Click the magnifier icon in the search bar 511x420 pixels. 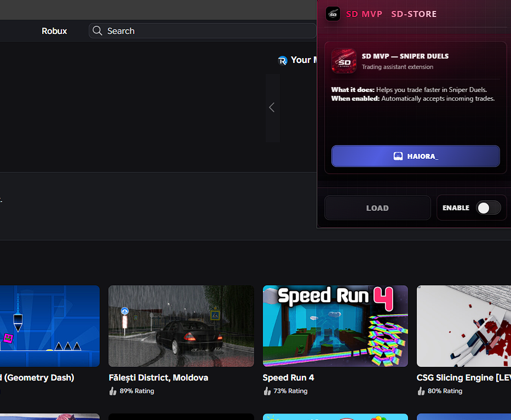[97, 31]
